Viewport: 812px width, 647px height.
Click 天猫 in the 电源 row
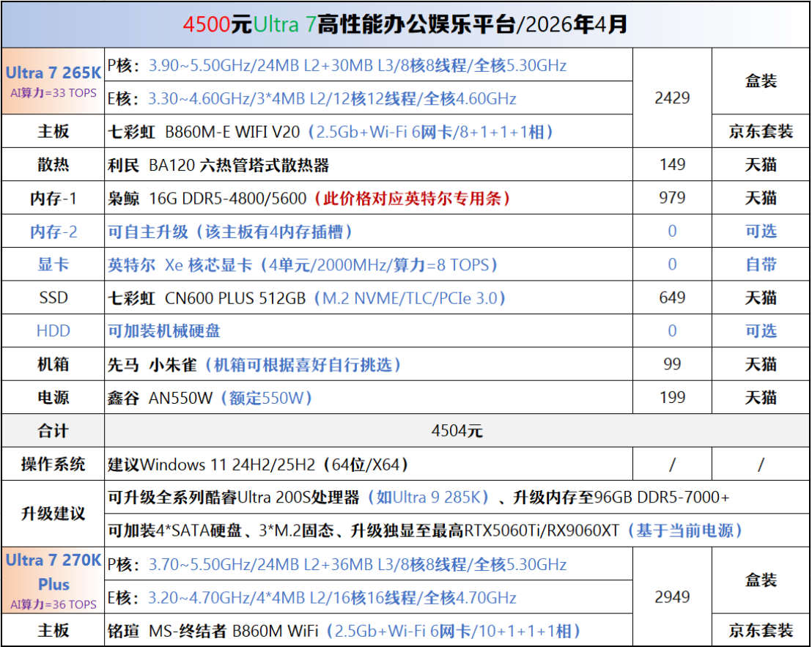pos(761,398)
